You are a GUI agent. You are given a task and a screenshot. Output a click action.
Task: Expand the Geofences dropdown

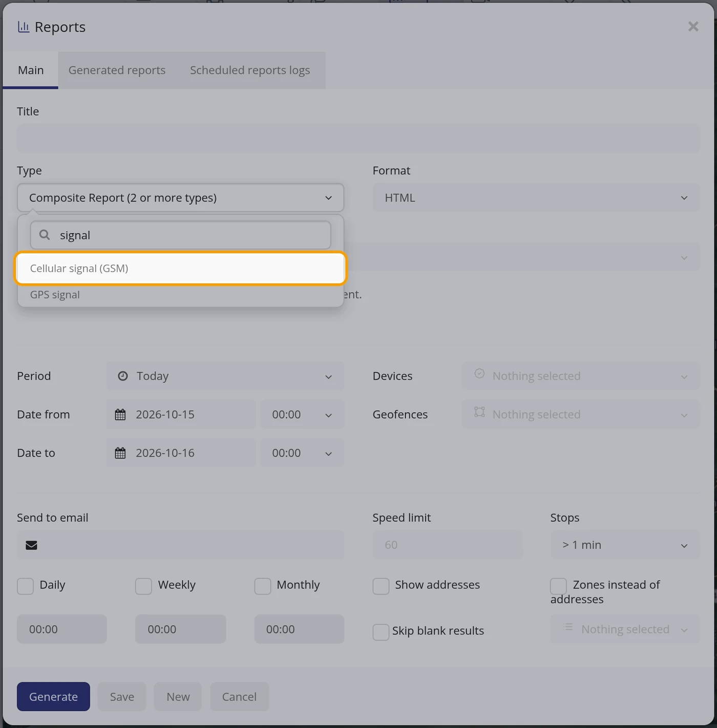click(581, 415)
